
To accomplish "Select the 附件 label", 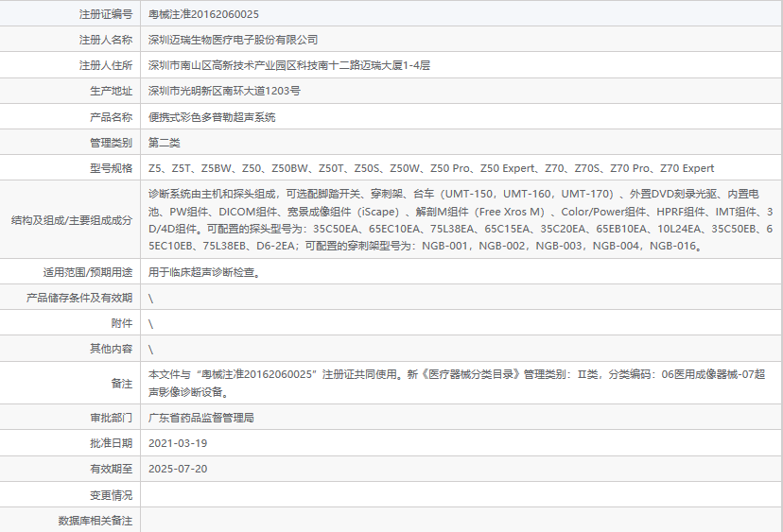I will pyautogui.click(x=122, y=323).
